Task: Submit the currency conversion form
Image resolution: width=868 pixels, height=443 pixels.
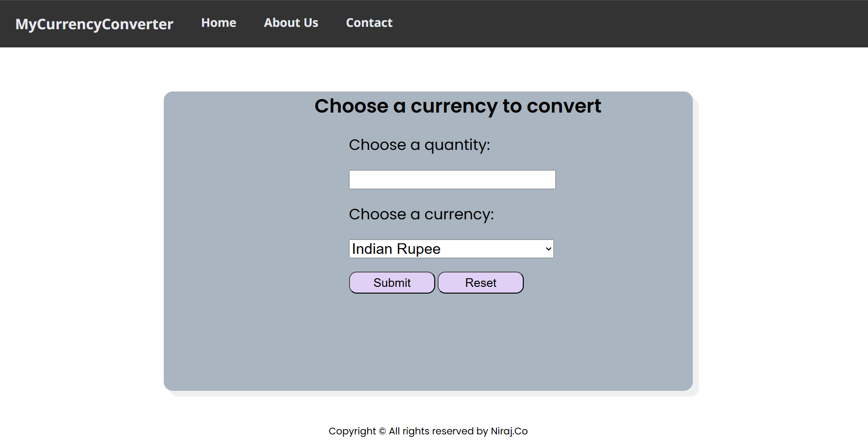Action: coord(392,283)
